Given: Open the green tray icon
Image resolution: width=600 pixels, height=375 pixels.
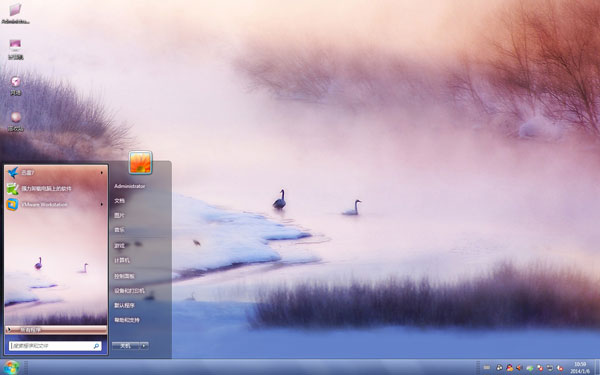Looking at the screenshot, I should tap(530, 368).
